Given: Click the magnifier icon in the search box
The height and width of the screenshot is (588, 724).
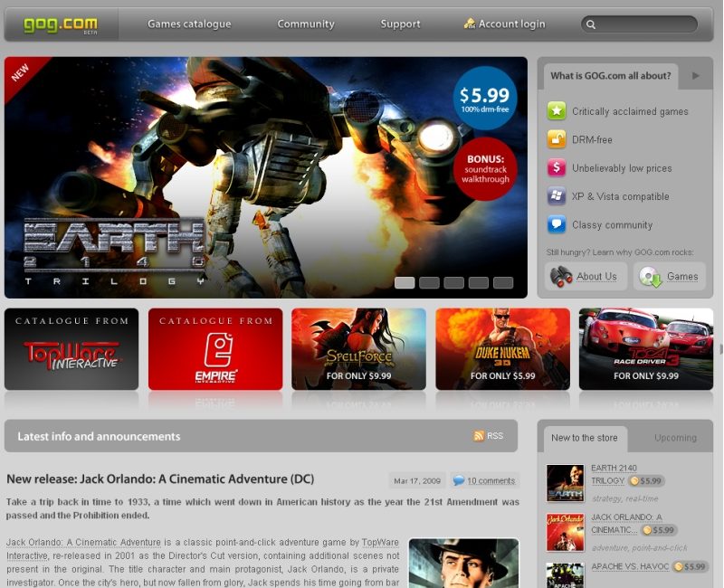Looking at the screenshot, I should point(591,24).
